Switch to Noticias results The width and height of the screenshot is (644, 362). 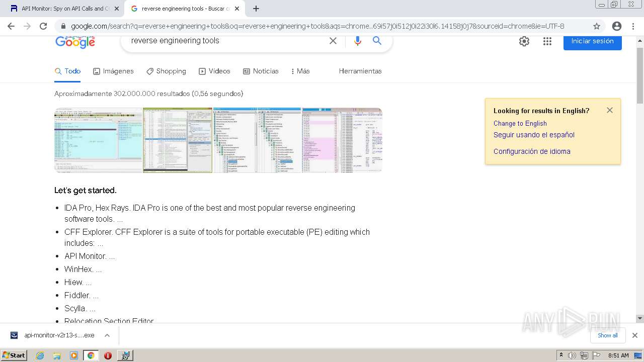(261, 71)
